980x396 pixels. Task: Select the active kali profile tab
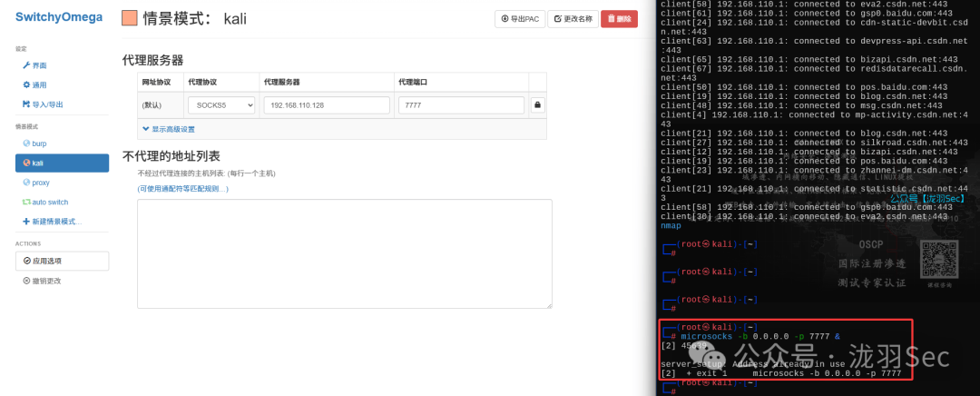pyautogui.click(x=61, y=163)
